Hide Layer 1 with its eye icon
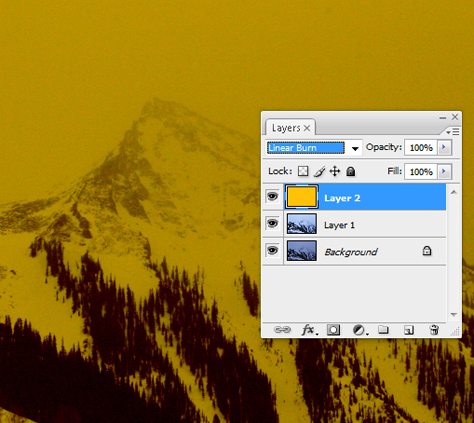 click(272, 223)
